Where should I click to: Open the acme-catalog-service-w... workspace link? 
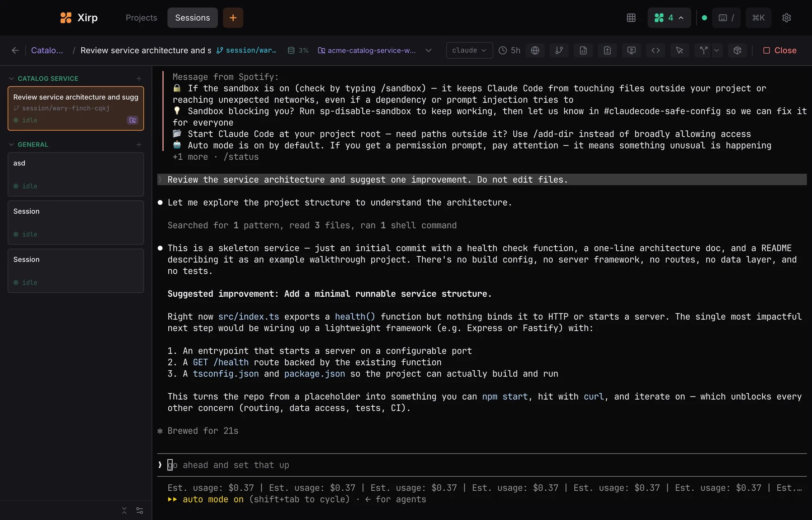pos(367,51)
